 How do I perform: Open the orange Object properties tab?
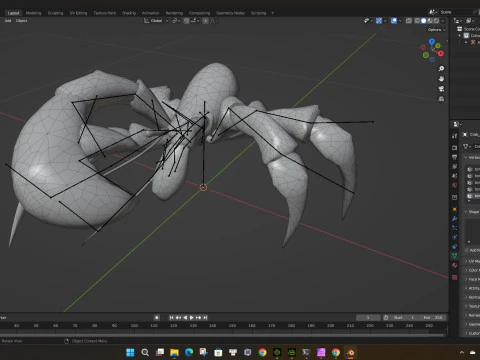(455, 209)
